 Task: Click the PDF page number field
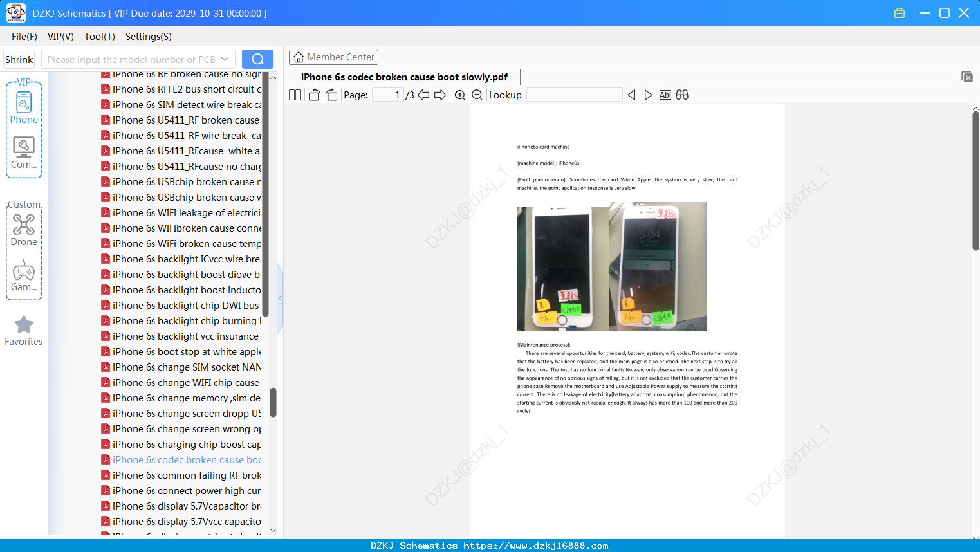(x=387, y=95)
